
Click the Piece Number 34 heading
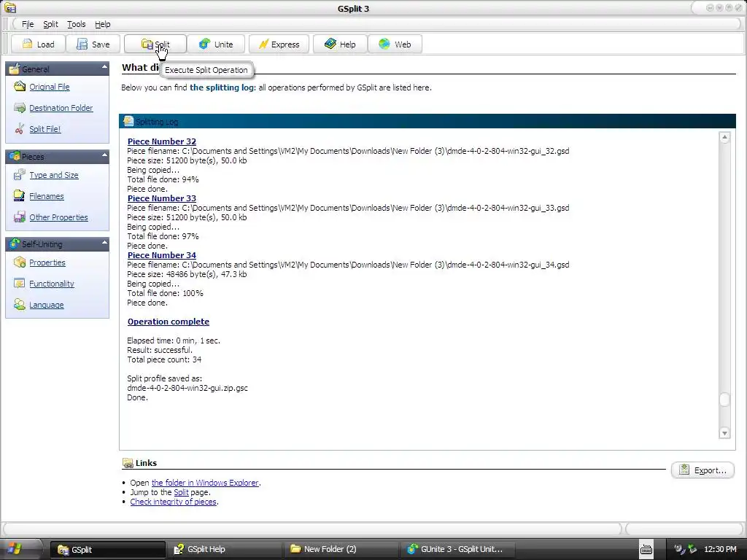[x=161, y=255]
